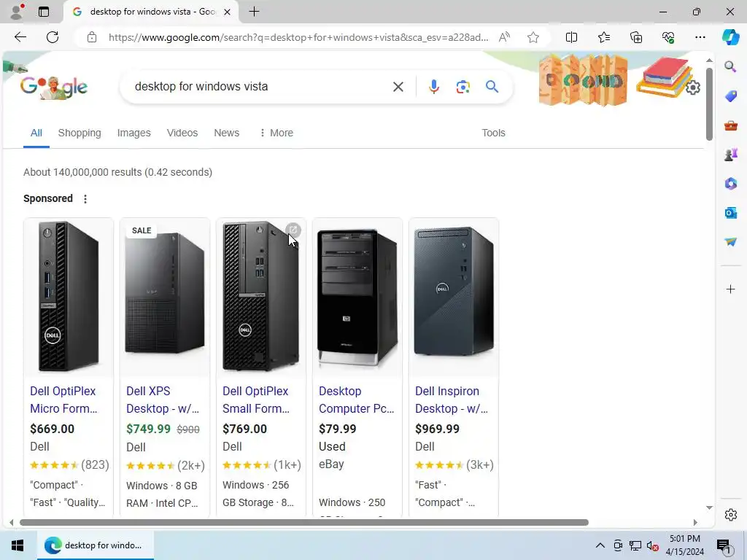Expand the More search filters
The image size is (747, 560).
(x=276, y=133)
